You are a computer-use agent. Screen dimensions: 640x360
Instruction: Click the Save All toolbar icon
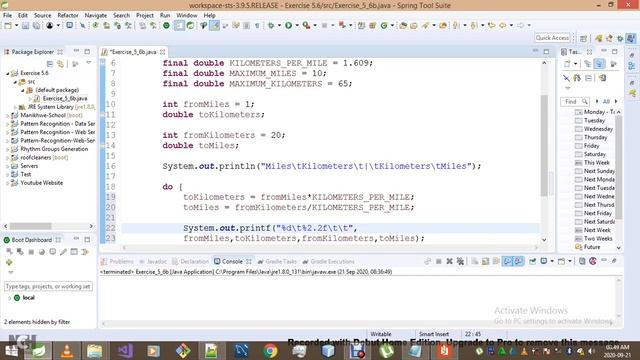(36, 26)
